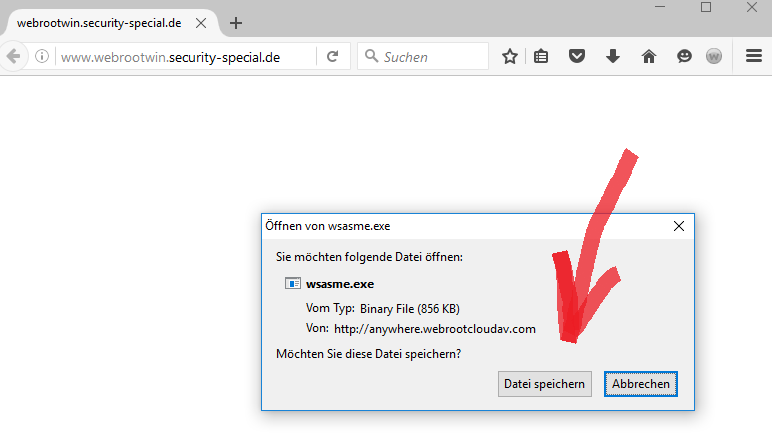
Task: Open the site information icon in address bar
Action: (43, 57)
